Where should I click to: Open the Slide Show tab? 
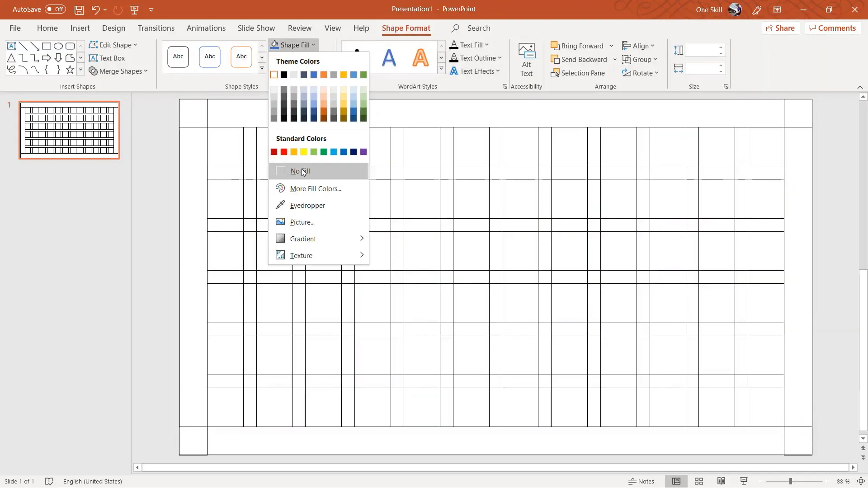[256, 28]
